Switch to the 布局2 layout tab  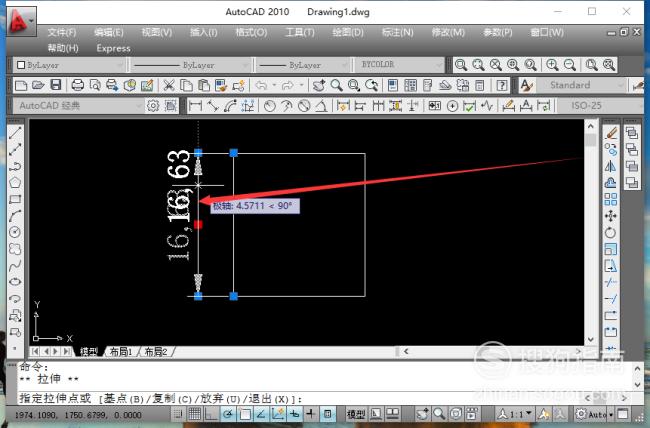coord(156,352)
